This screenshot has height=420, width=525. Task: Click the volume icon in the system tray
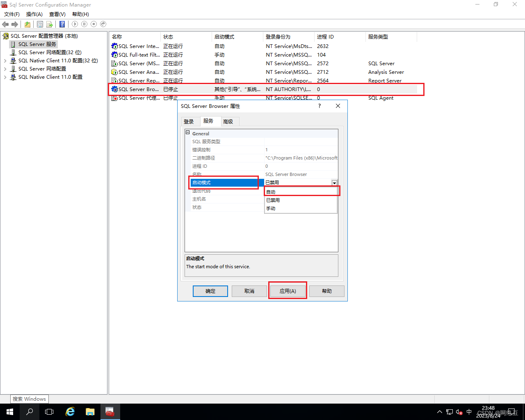coord(459,412)
